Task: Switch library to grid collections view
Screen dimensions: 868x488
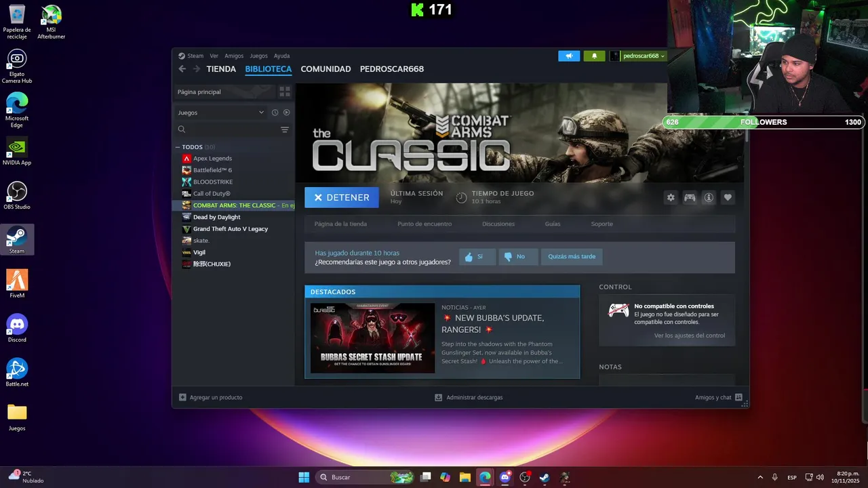Action: coord(285,91)
